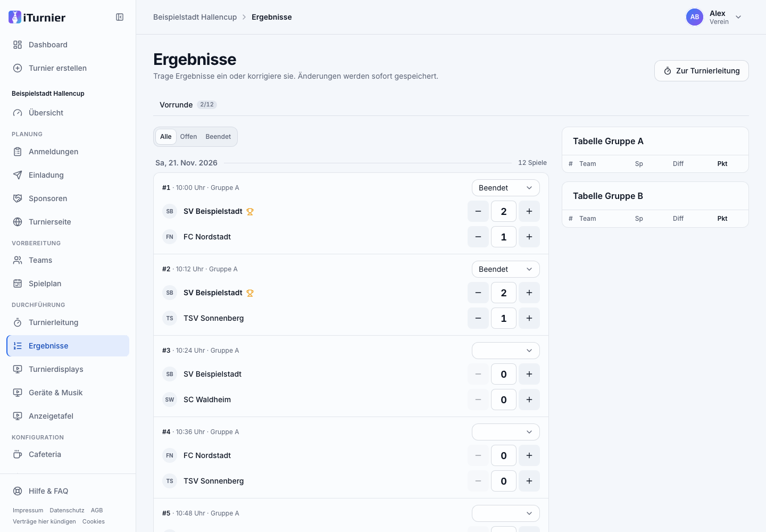Select the Vorrunde 2/12 tab
766x532 pixels.
point(188,105)
